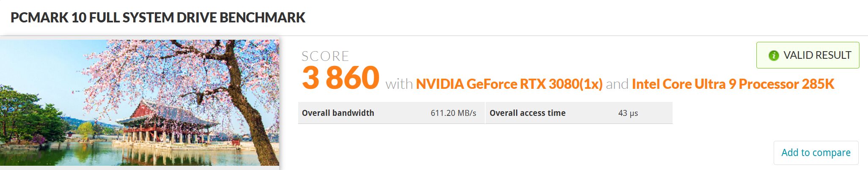Image resolution: width=868 pixels, height=170 pixels.
Task: Click the Overall access time label
Action: (527, 113)
